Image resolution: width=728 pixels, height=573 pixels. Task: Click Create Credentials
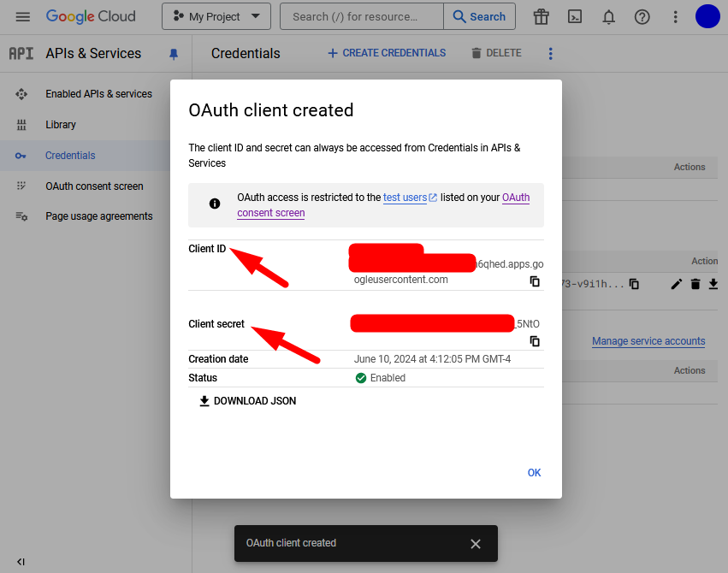point(387,53)
